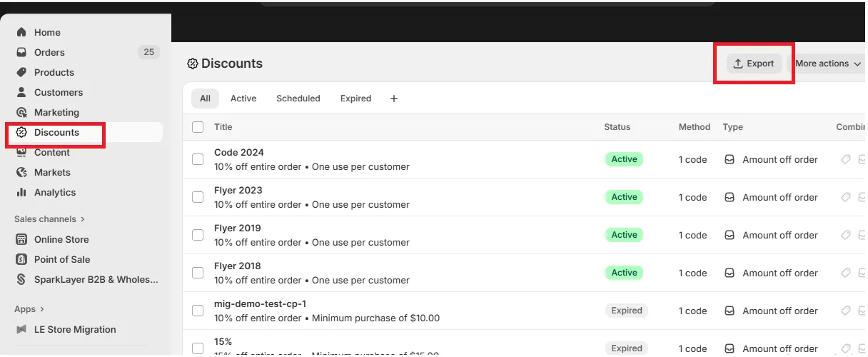Click the LE Store Migration icon
The image size is (868, 357).
pos(21,329)
